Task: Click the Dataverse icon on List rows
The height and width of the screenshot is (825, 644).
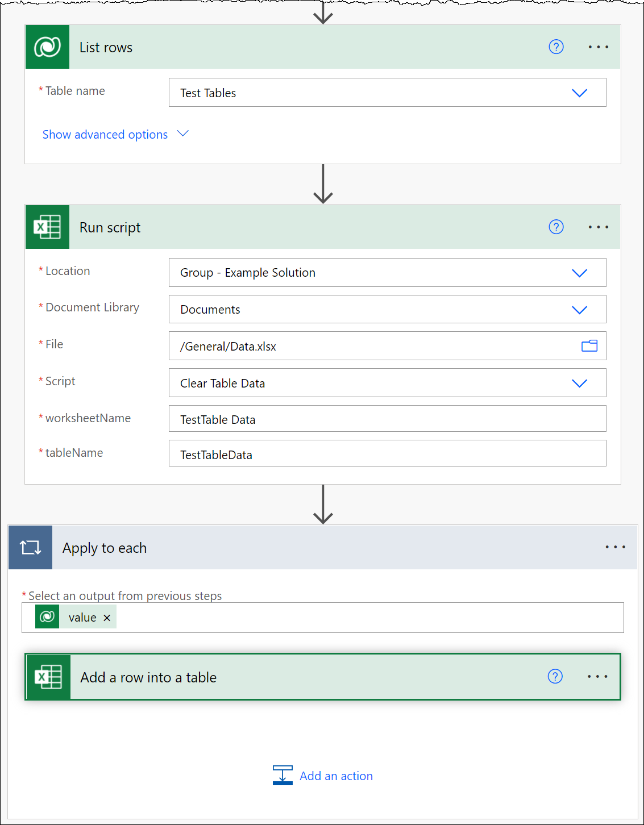Action: point(47,47)
